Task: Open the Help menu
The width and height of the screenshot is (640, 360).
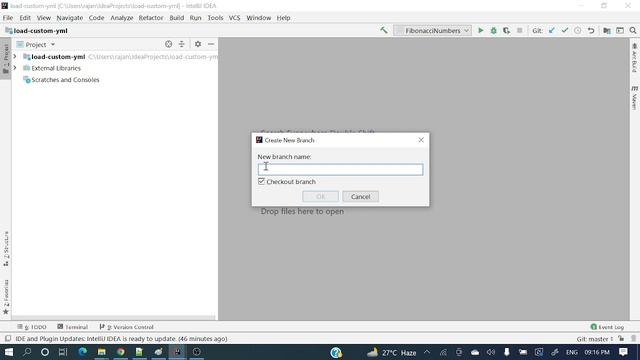Action: 283,18
